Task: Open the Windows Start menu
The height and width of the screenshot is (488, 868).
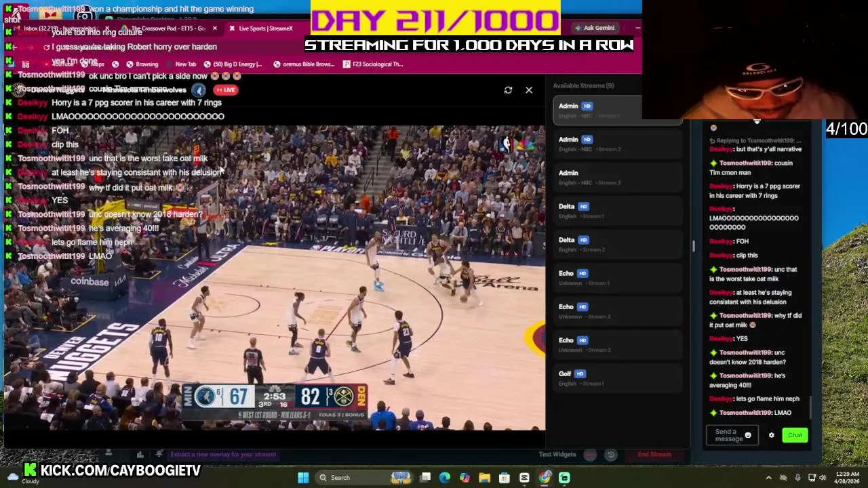Action: pos(303,477)
